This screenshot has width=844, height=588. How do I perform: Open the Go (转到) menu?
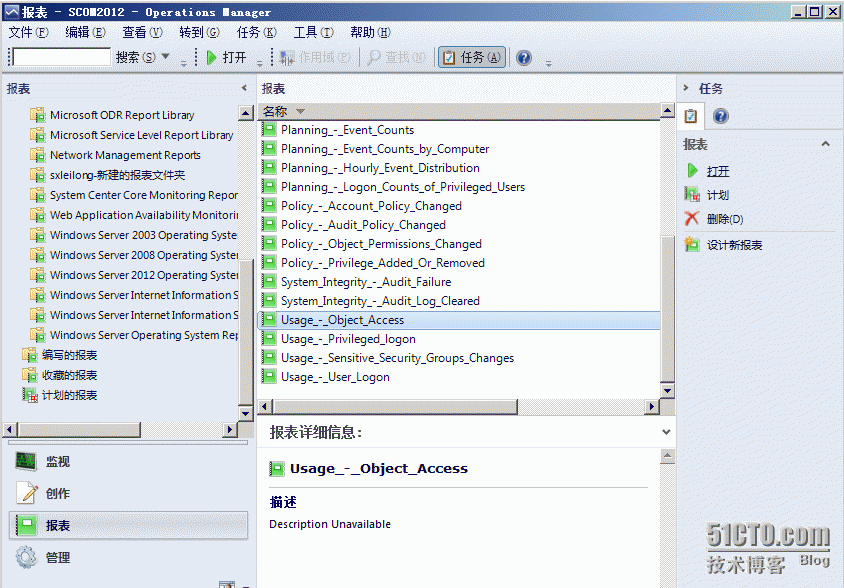pyautogui.click(x=199, y=32)
